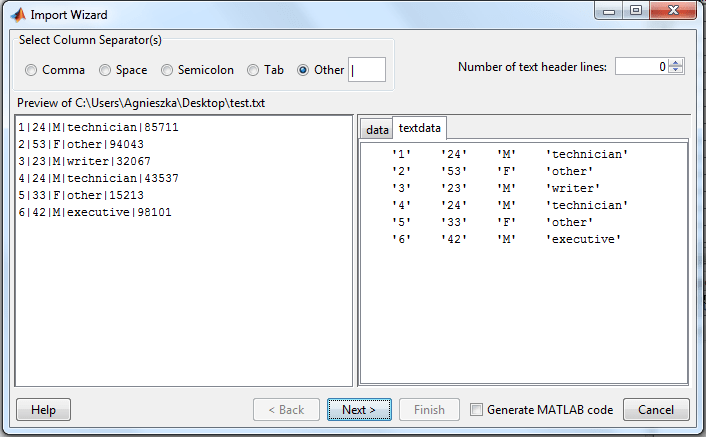Viewport: 706px width, 437px height.
Task: Minimize the Import Wizard window
Action: click(x=609, y=11)
